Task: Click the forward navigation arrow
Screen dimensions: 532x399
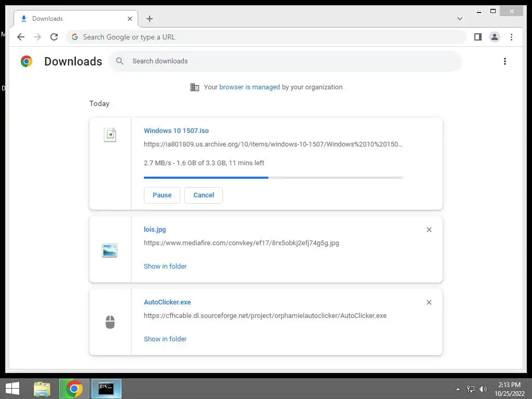Action: coord(37,37)
